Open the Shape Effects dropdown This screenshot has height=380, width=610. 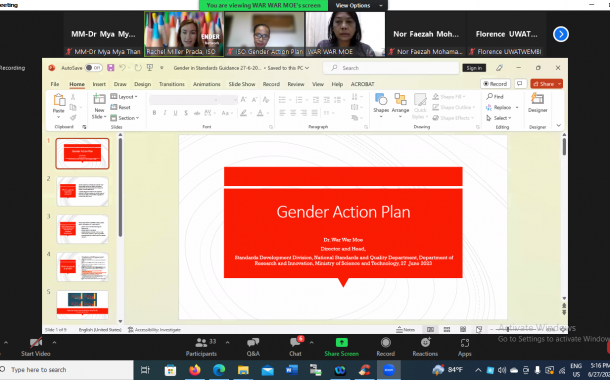(453, 117)
